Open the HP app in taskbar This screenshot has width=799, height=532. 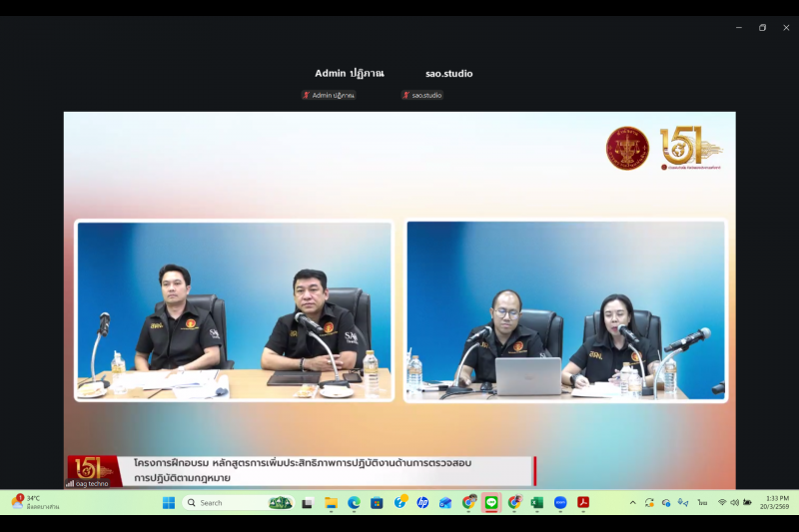[x=422, y=503]
